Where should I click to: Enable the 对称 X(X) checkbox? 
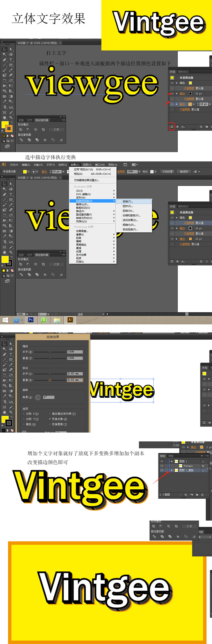pos(24,414)
